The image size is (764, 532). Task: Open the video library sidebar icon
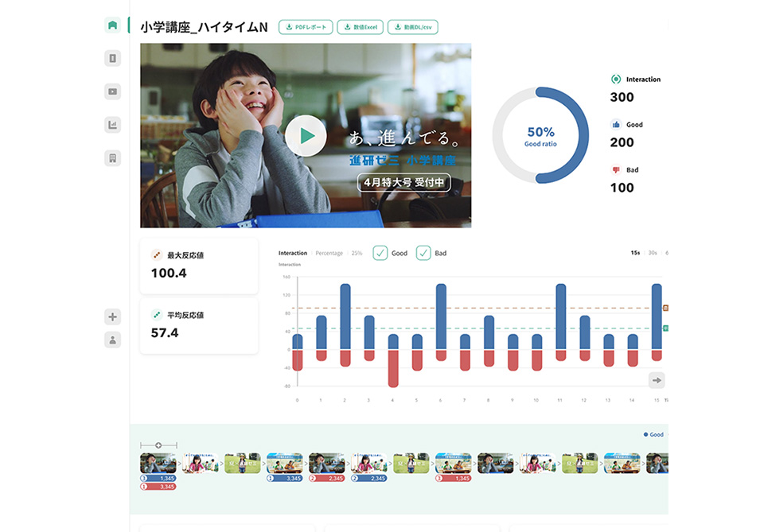pos(112,91)
